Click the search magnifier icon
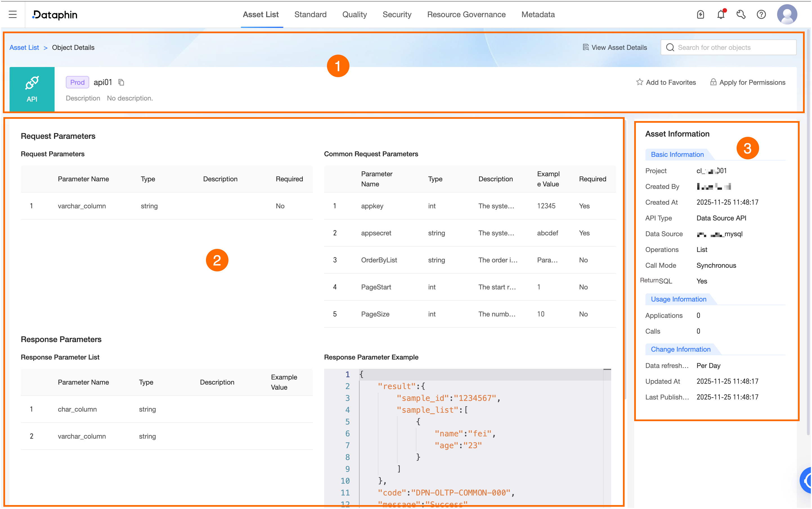Viewport: 812px width, 509px height. coord(670,48)
